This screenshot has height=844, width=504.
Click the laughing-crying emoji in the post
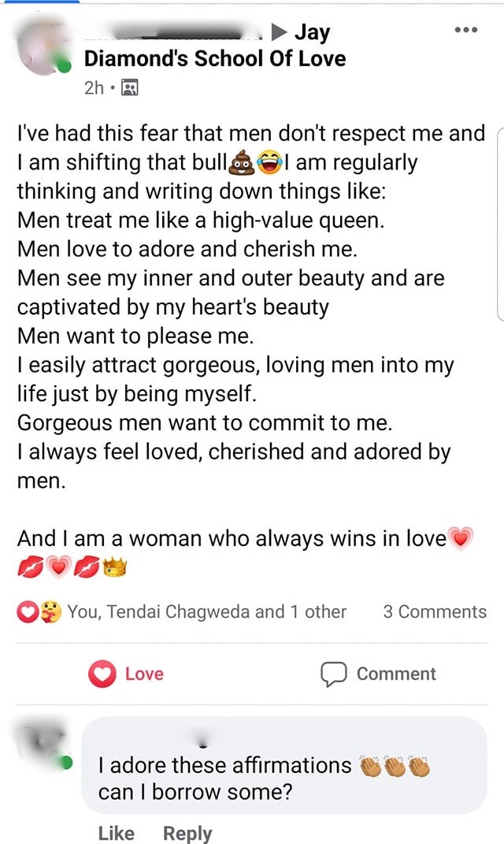pyautogui.click(x=270, y=164)
